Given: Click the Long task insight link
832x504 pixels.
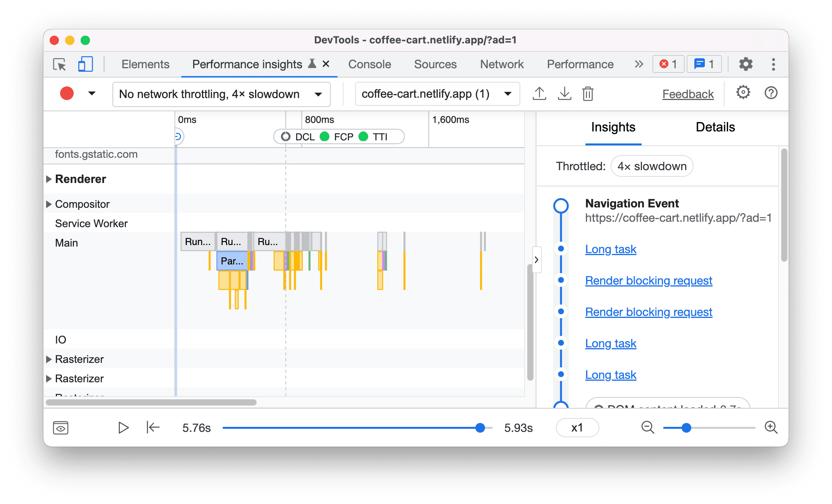Looking at the screenshot, I should 611,249.
